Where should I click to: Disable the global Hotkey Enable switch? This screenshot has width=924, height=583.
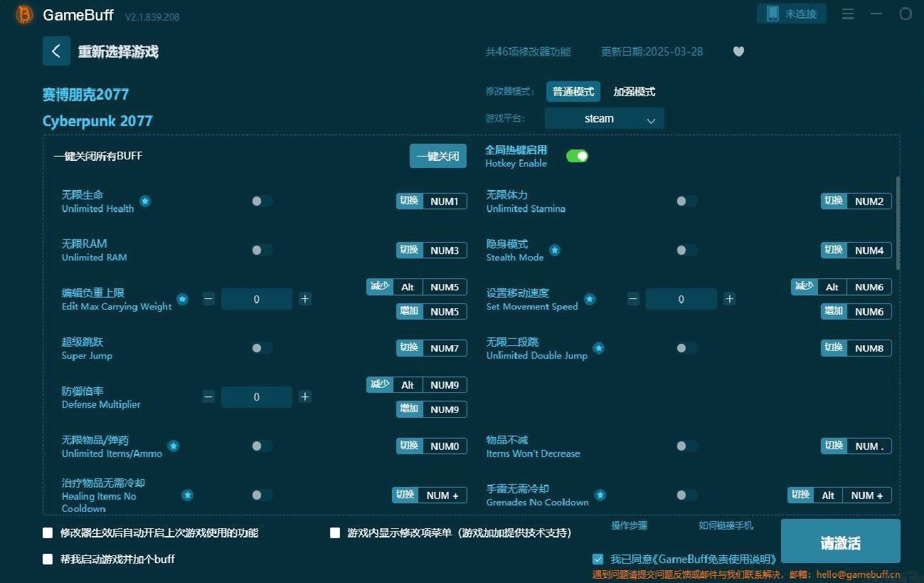pyautogui.click(x=577, y=156)
